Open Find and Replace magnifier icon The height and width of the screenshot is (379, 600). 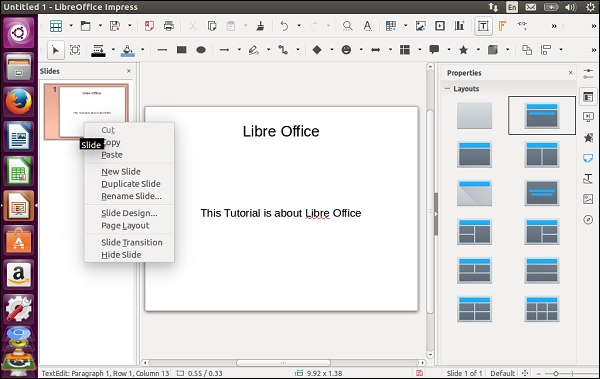click(347, 26)
